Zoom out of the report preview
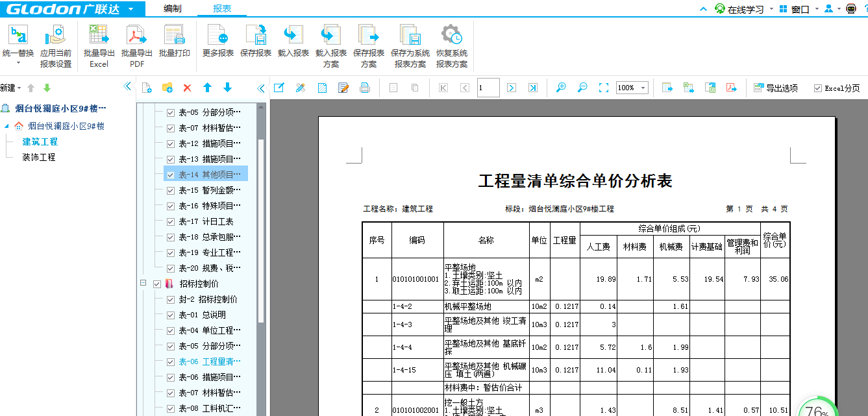 pos(582,88)
